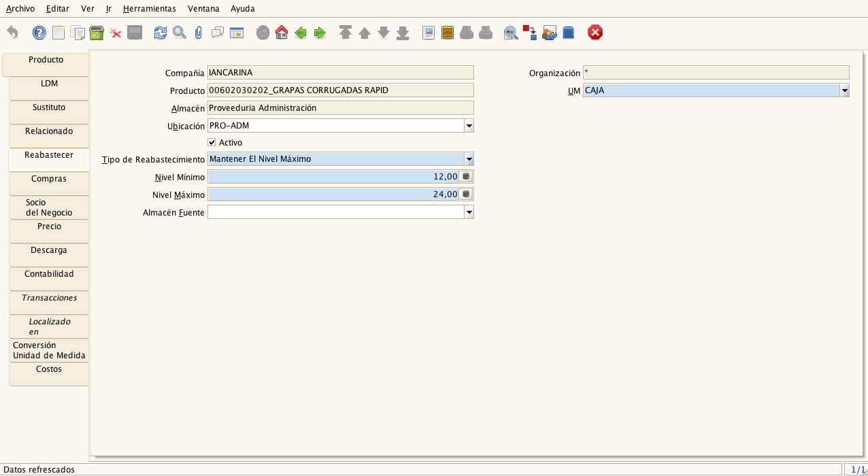The width and height of the screenshot is (868, 476).
Task: Open the magnifying glass Find icon
Action: (180, 33)
